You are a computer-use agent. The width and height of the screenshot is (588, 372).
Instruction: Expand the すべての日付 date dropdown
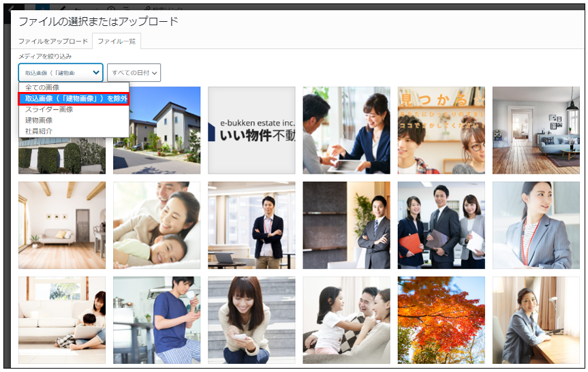(x=134, y=72)
